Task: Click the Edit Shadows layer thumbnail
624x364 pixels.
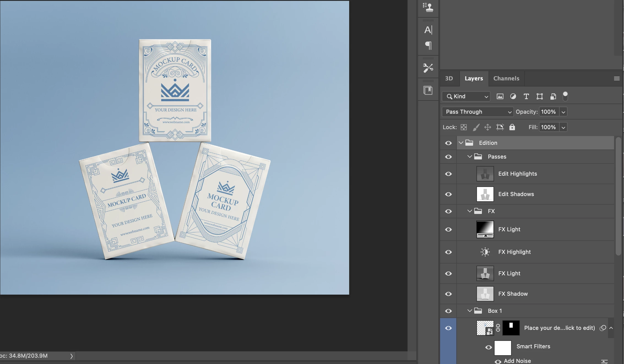Action: [x=485, y=194]
